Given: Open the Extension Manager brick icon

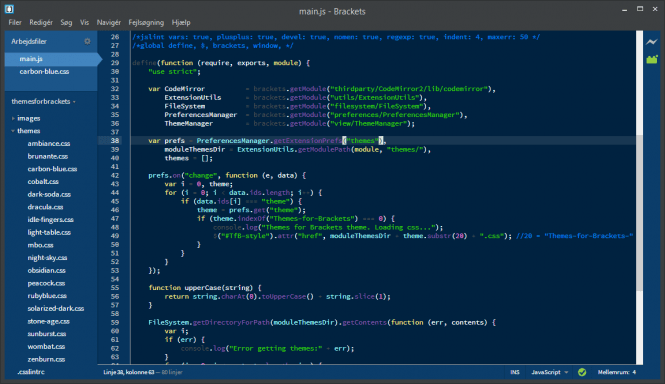Looking at the screenshot, I should [x=652, y=59].
